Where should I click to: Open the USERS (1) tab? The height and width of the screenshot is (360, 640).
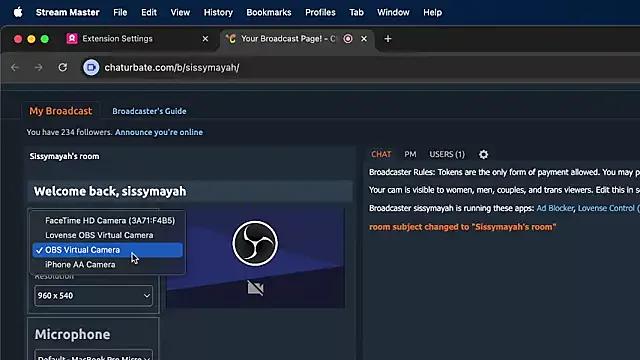click(447, 154)
